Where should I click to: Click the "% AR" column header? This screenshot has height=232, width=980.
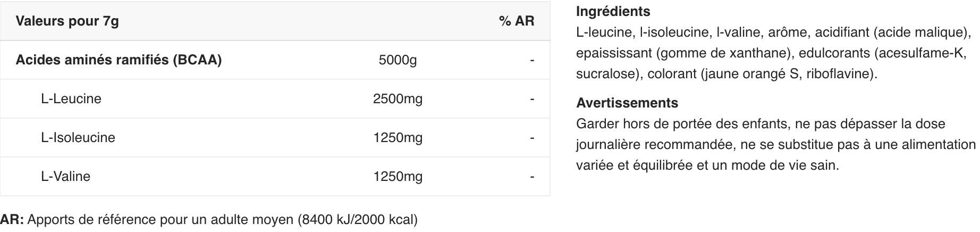click(x=516, y=21)
